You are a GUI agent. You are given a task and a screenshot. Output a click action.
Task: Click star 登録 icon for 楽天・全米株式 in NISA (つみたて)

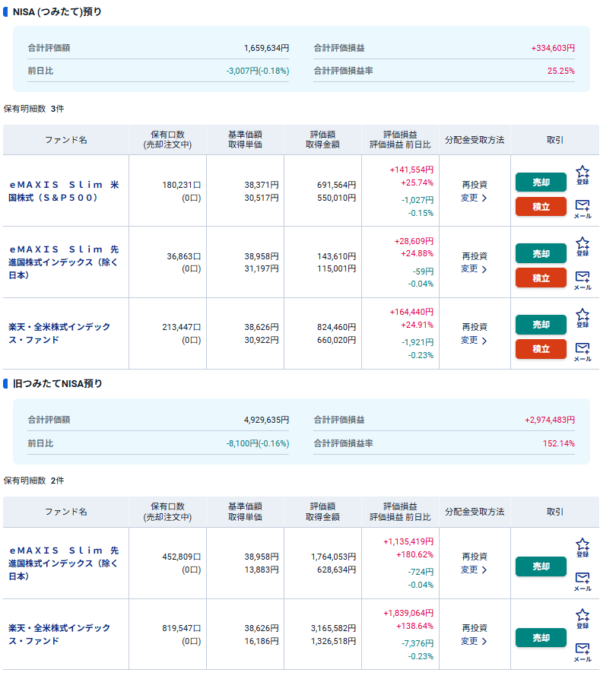click(x=582, y=317)
